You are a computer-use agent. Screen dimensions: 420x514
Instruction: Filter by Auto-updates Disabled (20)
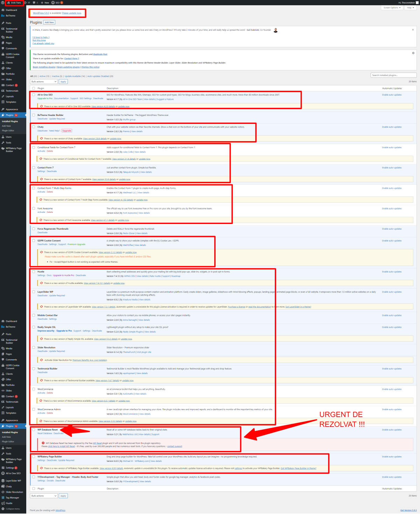100,76
